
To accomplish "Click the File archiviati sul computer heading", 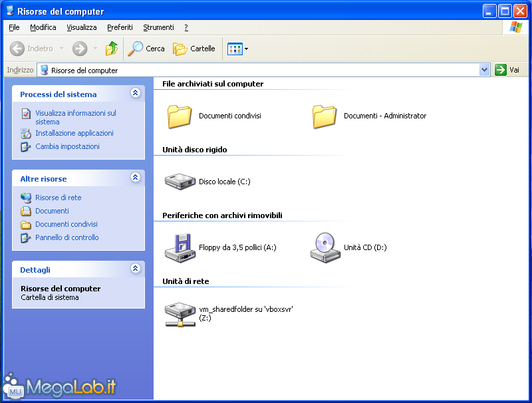I will [213, 84].
